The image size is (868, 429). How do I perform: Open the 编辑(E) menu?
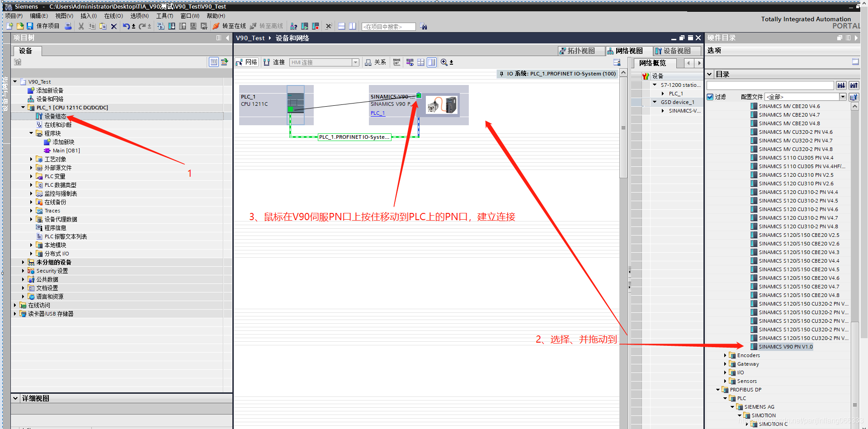click(39, 16)
